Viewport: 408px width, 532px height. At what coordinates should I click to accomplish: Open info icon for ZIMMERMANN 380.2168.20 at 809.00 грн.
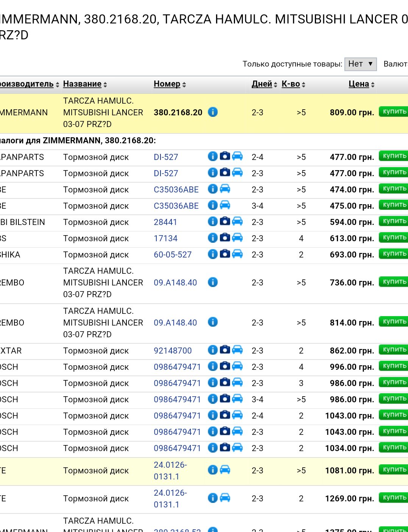click(213, 112)
